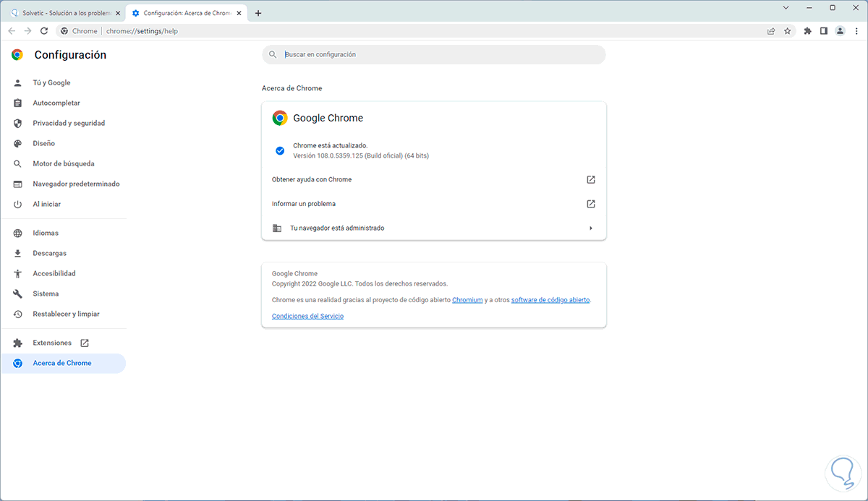This screenshot has height=501, width=868.
Task: Open Condiciones del Servicio link
Action: point(307,316)
